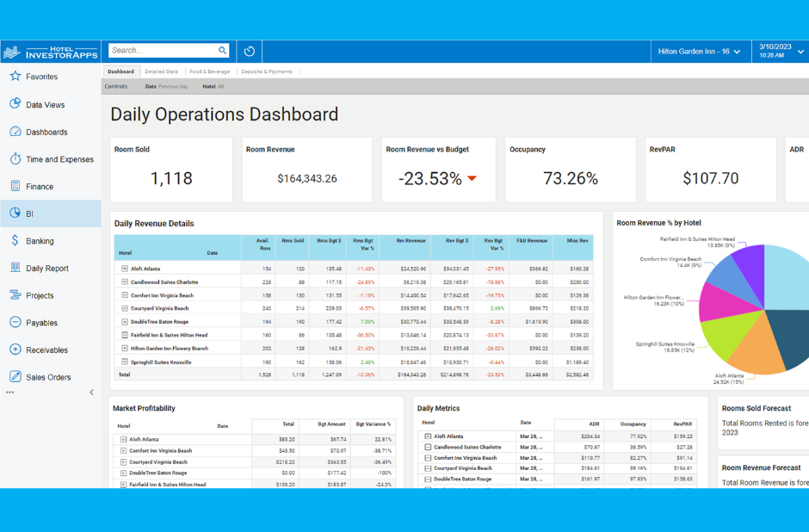
Task: Collapse DoubleTree Baton Rouge in Daily Metrics
Action: pyautogui.click(x=428, y=479)
